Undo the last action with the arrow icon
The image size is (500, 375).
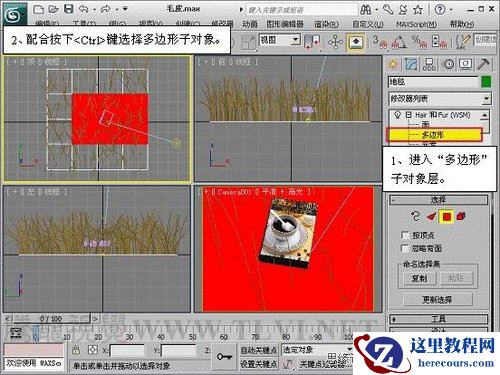(83, 9)
